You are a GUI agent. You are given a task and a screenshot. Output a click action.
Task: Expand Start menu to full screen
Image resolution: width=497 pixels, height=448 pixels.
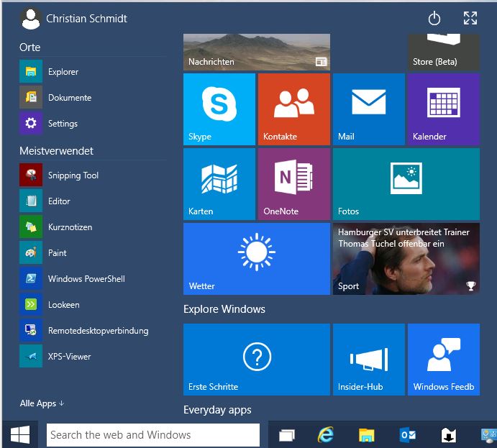click(x=470, y=19)
